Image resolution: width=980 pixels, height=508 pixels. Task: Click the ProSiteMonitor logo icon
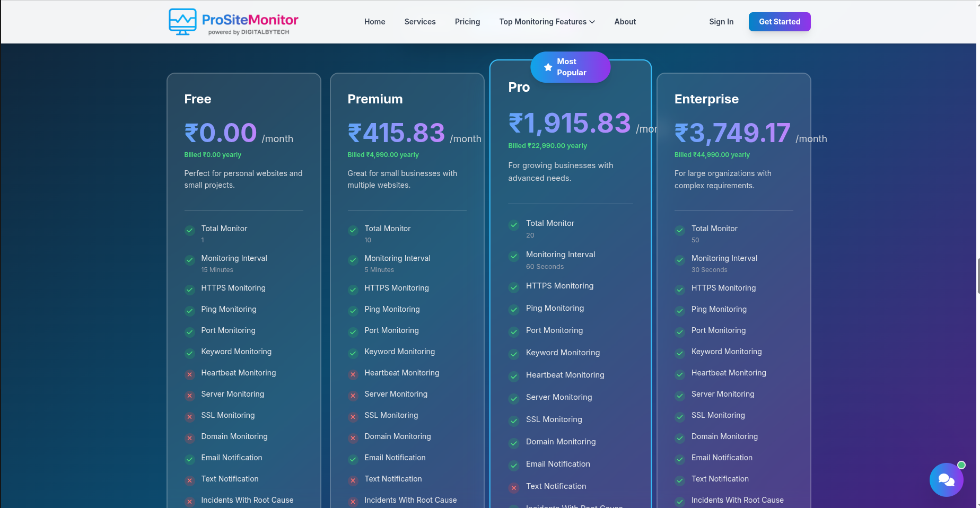183,22
